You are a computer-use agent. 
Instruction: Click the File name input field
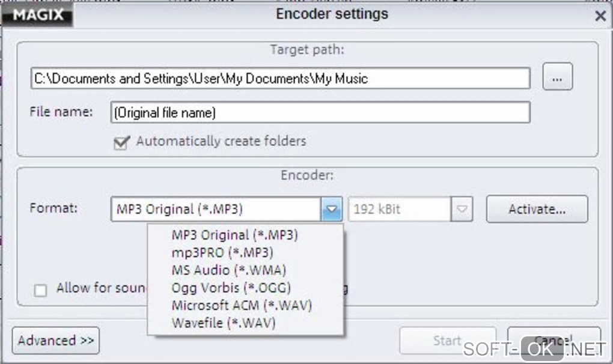coord(320,112)
